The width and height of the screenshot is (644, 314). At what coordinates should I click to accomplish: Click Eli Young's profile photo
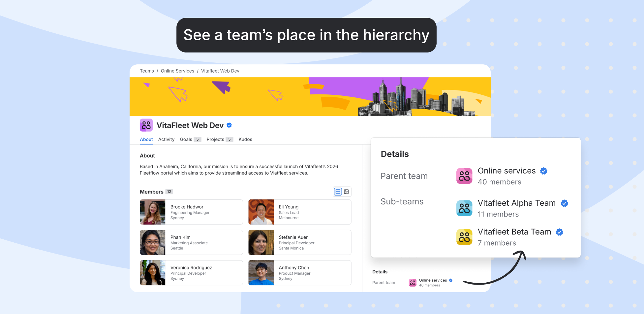(261, 212)
